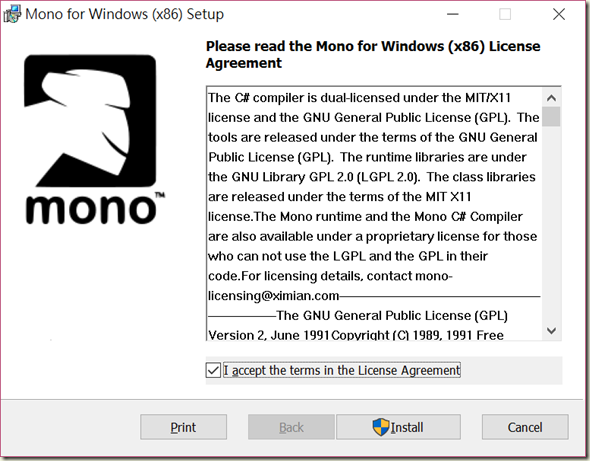Screen dimensions: 590x461
Task: Click the license agreement heading text
Action: coord(373,55)
